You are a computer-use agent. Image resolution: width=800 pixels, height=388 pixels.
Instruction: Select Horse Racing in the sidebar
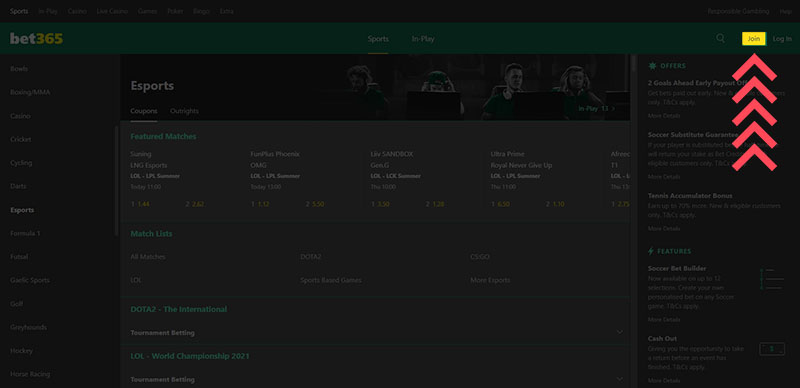(30, 374)
